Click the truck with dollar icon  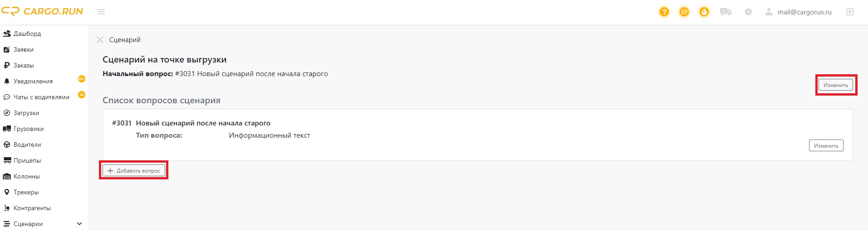pos(726,12)
